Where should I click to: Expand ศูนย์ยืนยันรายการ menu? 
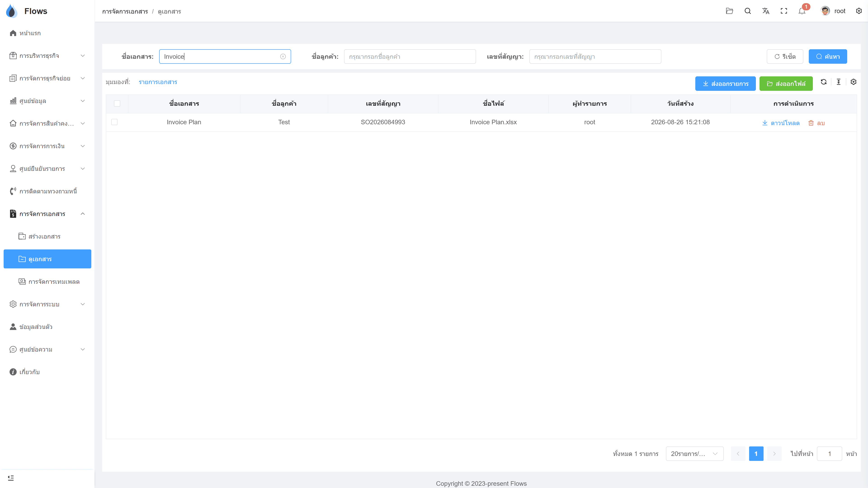pos(47,168)
